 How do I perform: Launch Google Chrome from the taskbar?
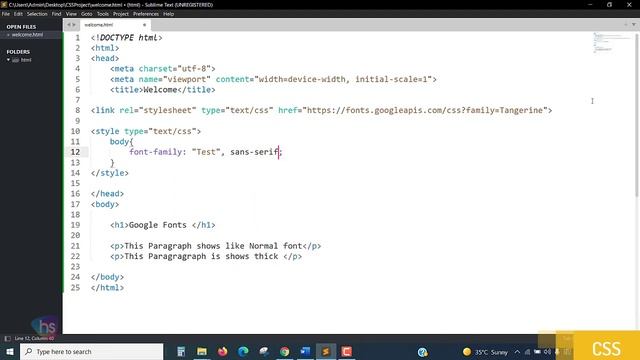point(284,351)
